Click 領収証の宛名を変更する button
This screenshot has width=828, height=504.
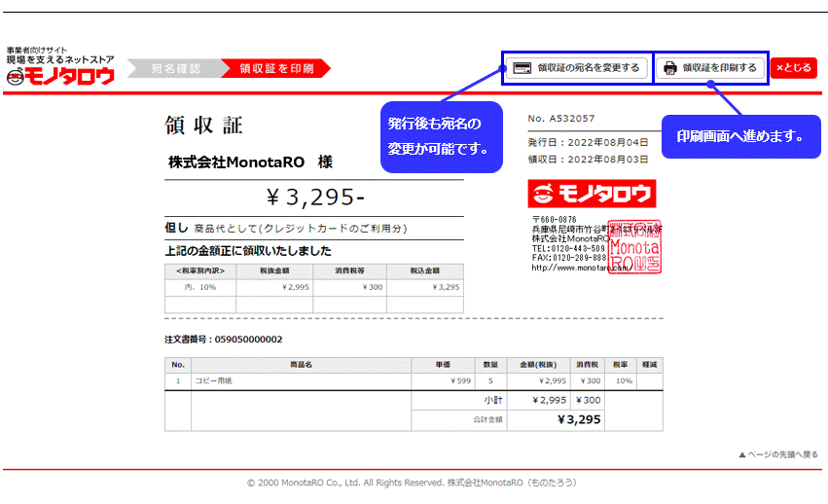click(577, 68)
